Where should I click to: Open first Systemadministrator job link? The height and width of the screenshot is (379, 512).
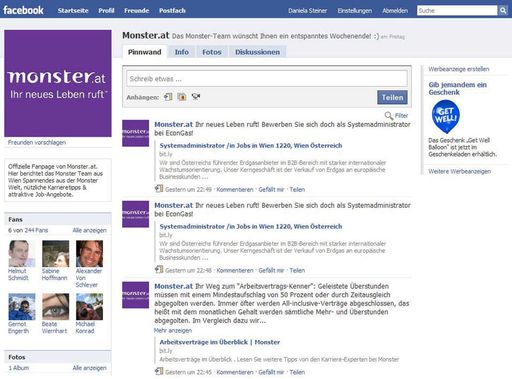tap(251, 146)
